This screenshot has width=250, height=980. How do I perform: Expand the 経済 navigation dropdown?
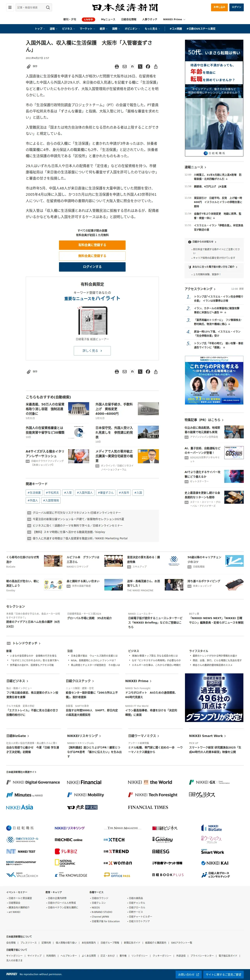point(104,29)
